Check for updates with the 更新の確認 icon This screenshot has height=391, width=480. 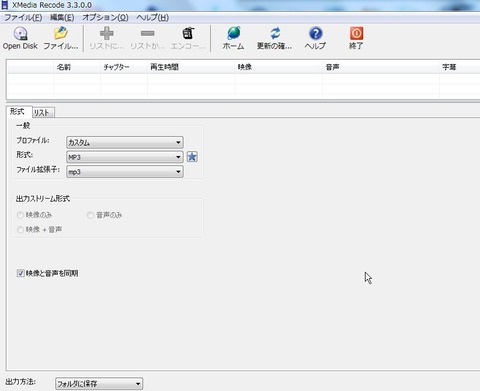pos(275,33)
